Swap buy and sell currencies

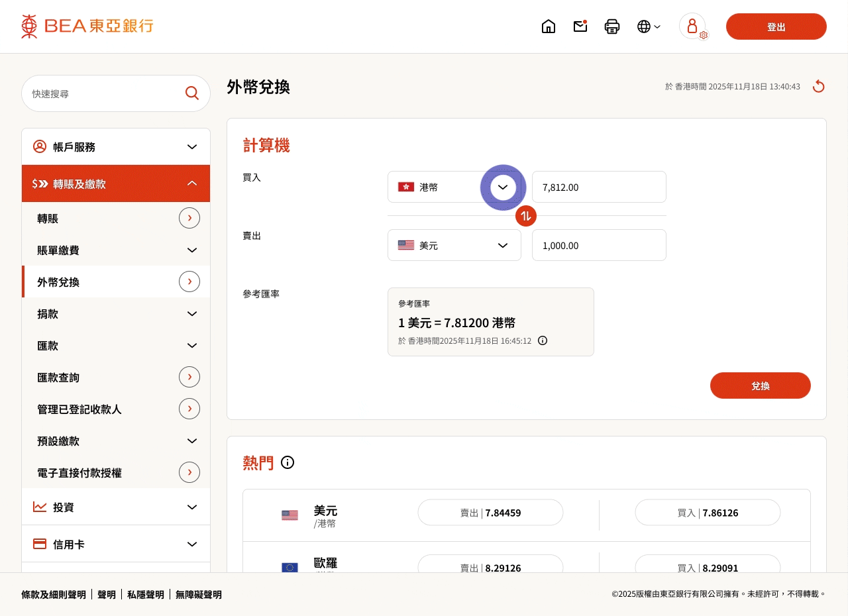(x=525, y=216)
